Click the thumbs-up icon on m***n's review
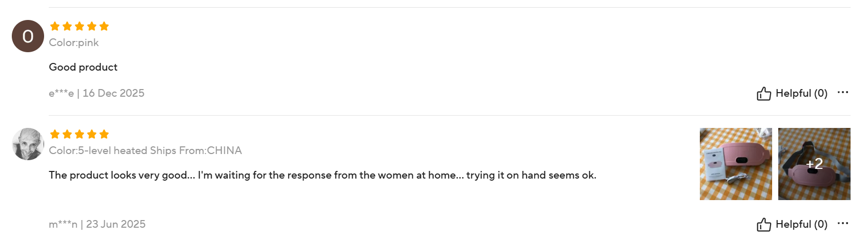 pyautogui.click(x=763, y=225)
